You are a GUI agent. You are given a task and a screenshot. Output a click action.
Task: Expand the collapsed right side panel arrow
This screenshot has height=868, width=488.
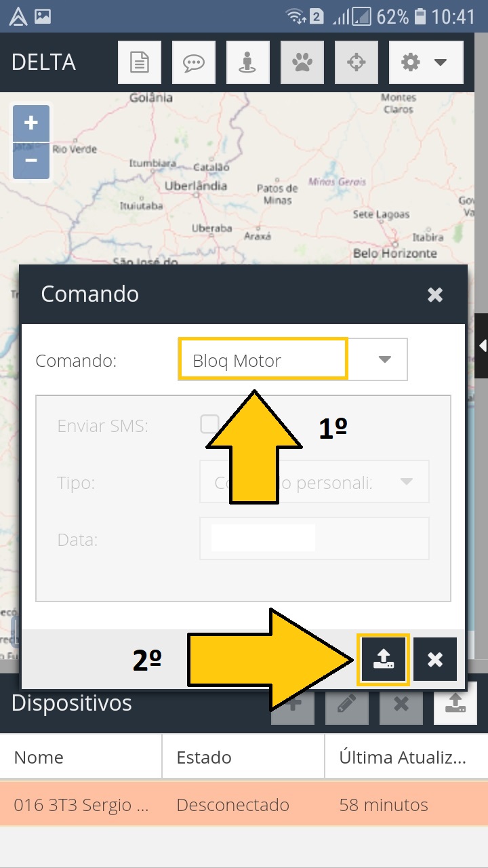coord(482,347)
